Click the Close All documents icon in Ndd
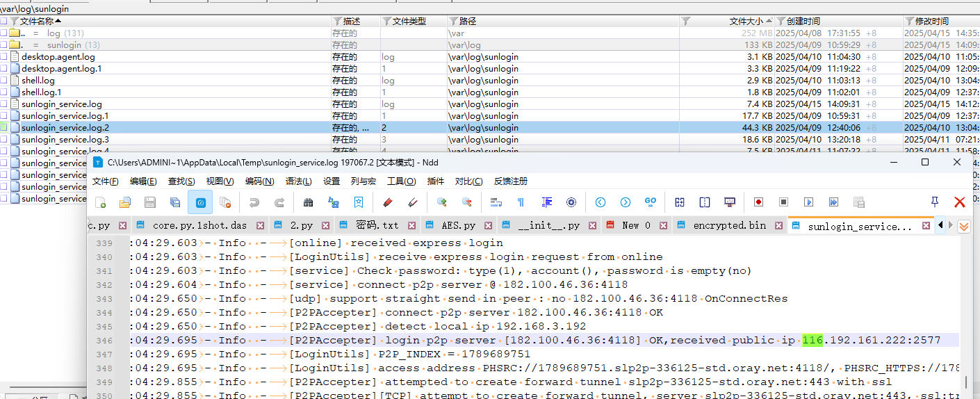The image size is (980, 399). 225,202
